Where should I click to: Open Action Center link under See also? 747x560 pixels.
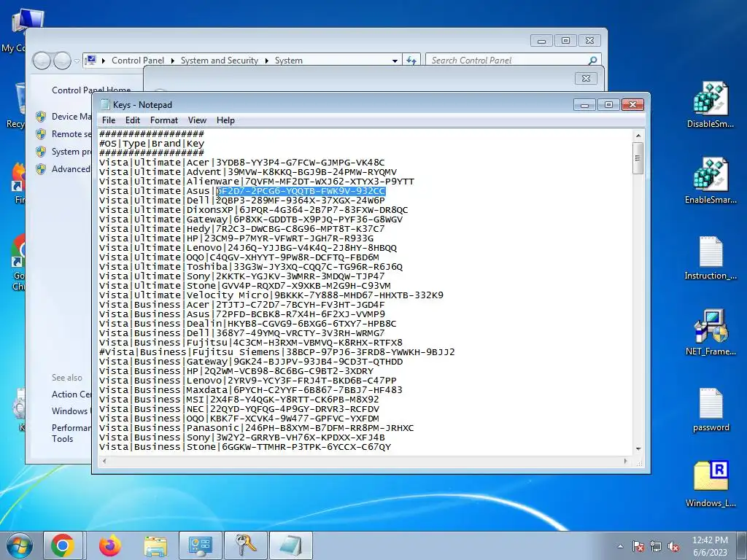72,394
